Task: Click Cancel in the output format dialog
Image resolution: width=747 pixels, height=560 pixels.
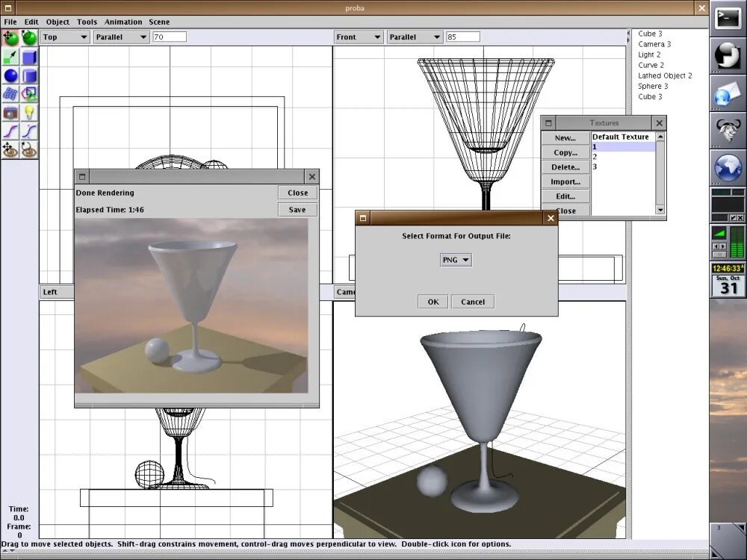Action: pyautogui.click(x=473, y=302)
